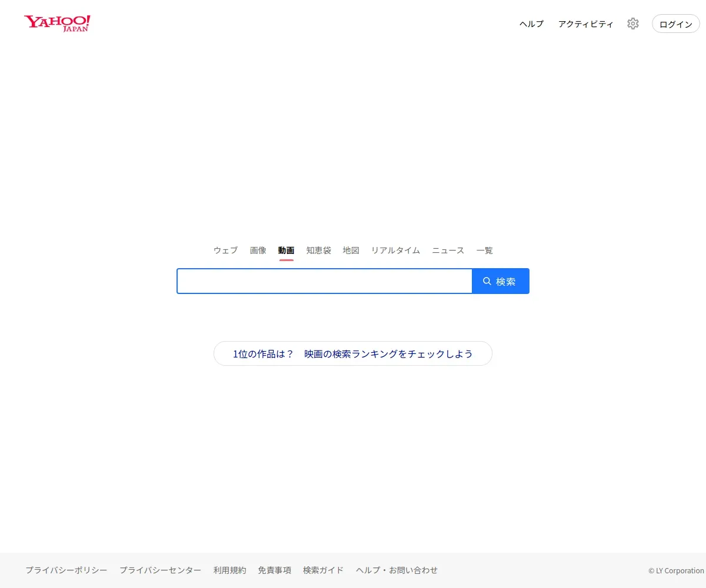Screen dimensions: 706x588
Task: Open the Yahoo! Japan logo homepage
Action: pos(57,24)
